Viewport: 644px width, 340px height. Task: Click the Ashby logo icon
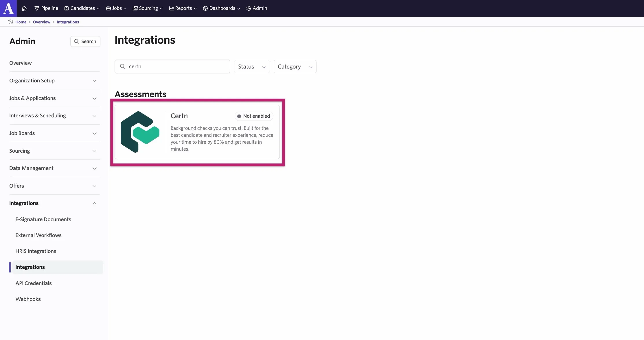point(8,8)
